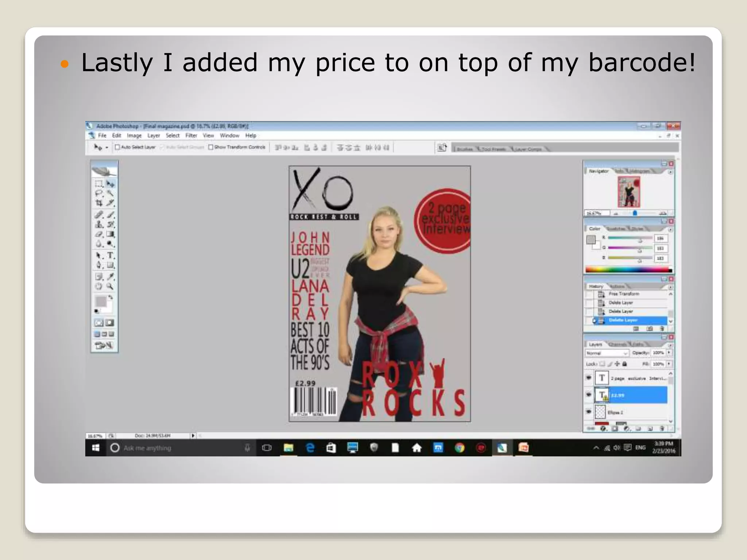Open the File menu
Screen dimensions: 747x560
[102, 136]
